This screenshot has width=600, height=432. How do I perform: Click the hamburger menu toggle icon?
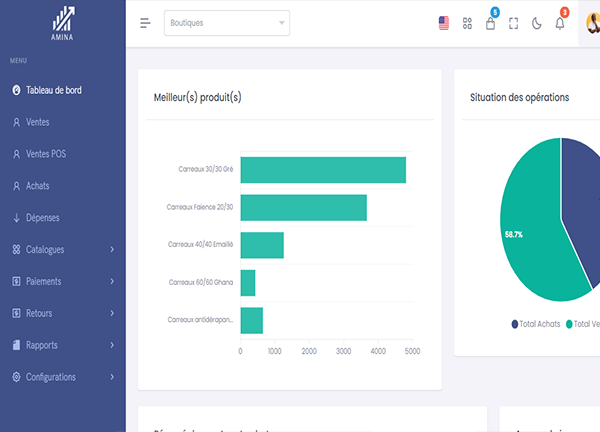pyautogui.click(x=145, y=23)
